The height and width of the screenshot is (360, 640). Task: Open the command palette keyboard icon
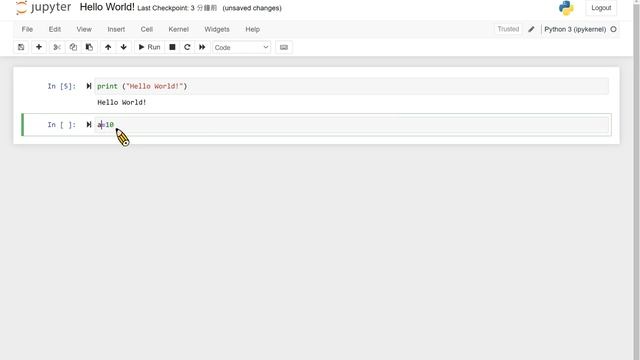(284, 47)
